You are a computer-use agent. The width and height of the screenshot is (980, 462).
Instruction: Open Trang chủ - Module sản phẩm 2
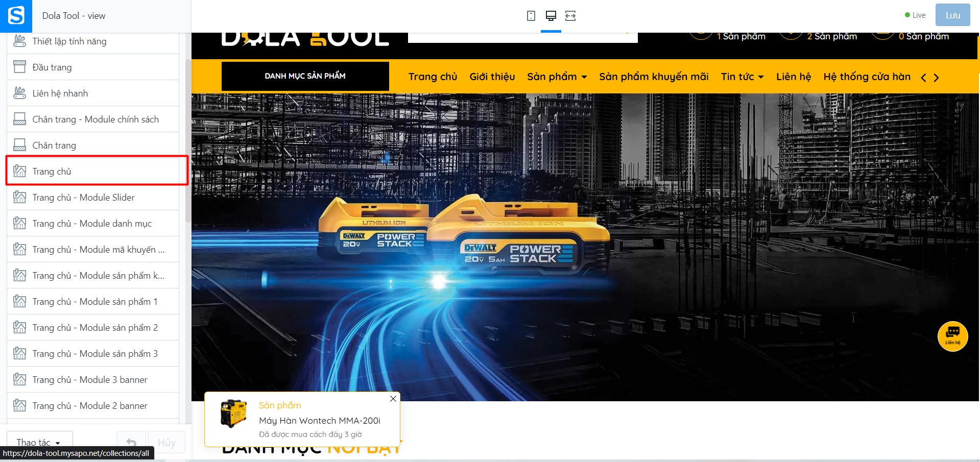coord(93,327)
